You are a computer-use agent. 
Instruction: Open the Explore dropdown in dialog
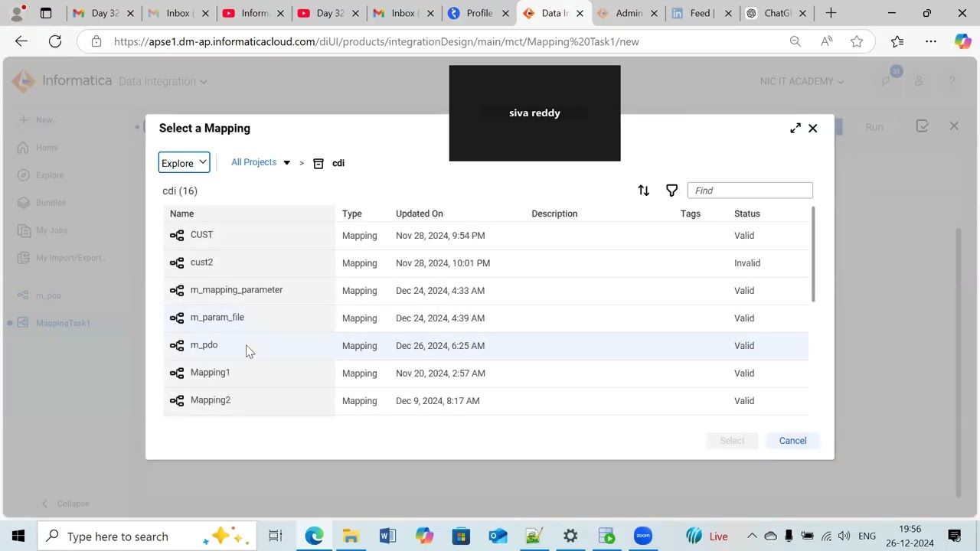point(184,163)
